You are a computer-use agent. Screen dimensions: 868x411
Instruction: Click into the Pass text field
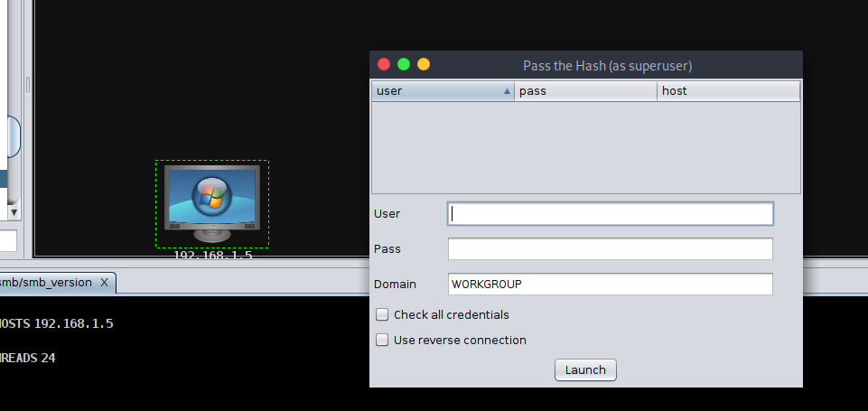pos(610,249)
